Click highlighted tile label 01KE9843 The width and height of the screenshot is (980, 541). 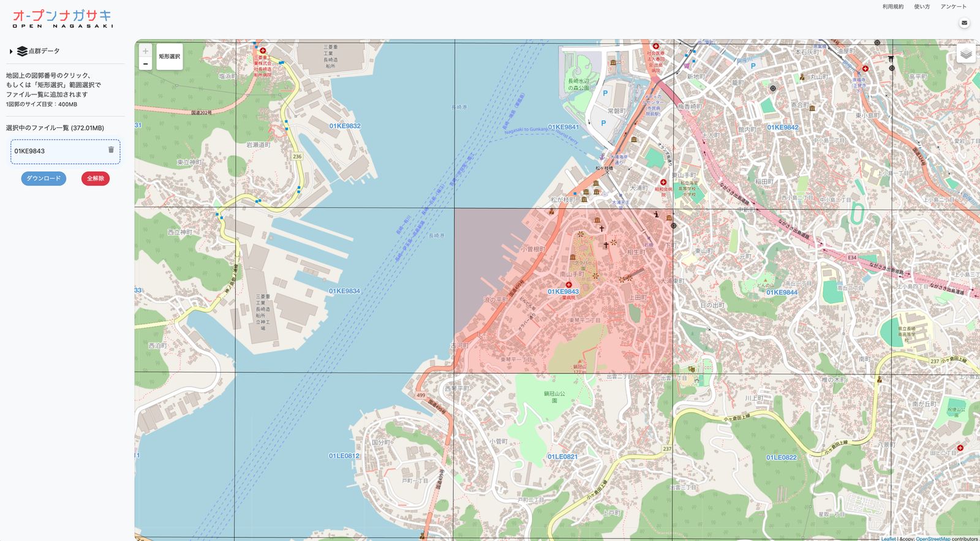point(563,292)
